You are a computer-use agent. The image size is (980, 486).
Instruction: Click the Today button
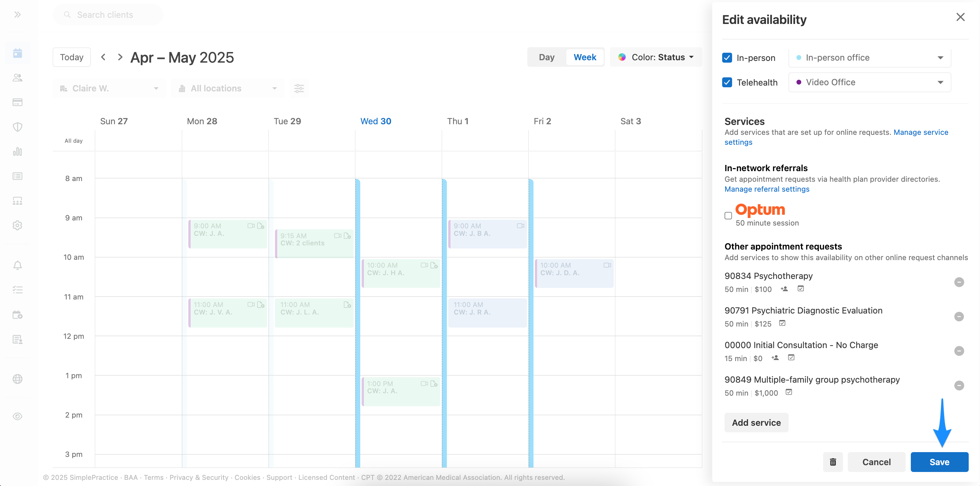click(x=72, y=57)
